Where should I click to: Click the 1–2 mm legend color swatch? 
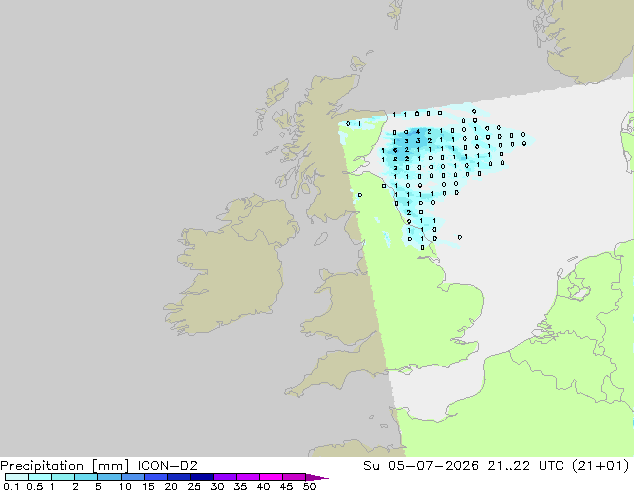coord(63,477)
